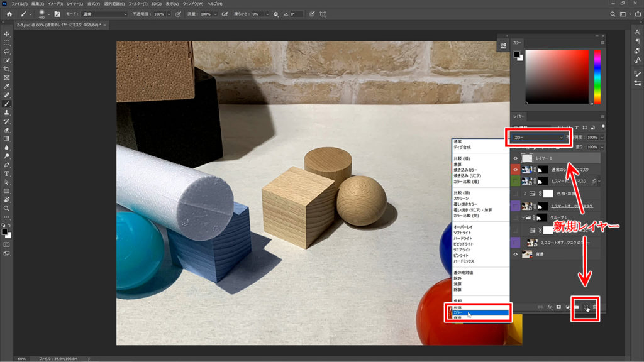Click the add layer style fx icon
The height and width of the screenshot is (362, 644).
[549, 307]
